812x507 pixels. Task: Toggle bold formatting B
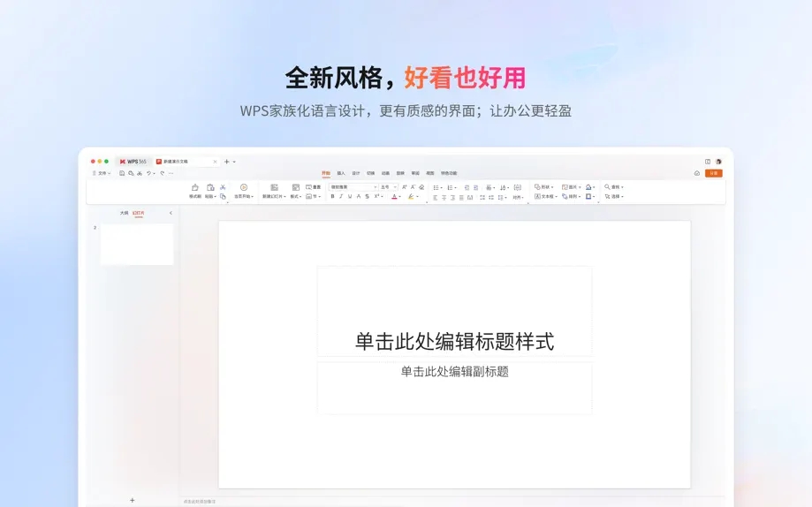(332, 196)
